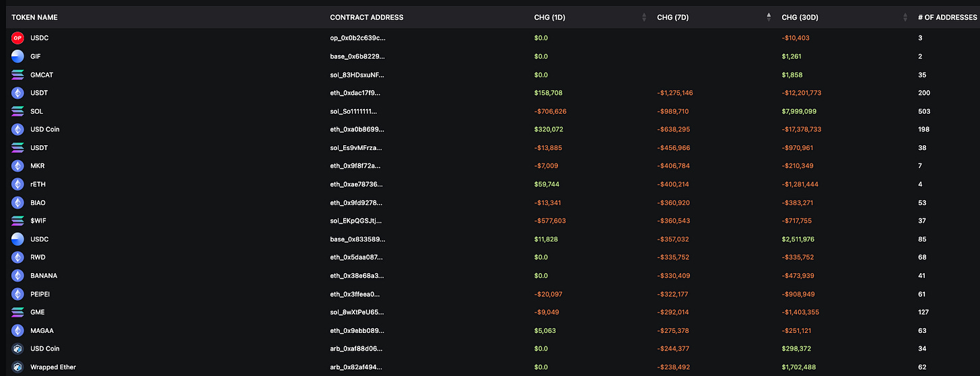Screen dimensions: 980x376
Task: Click contract address sol_83HDsxuNF...
Action: (x=357, y=75)
